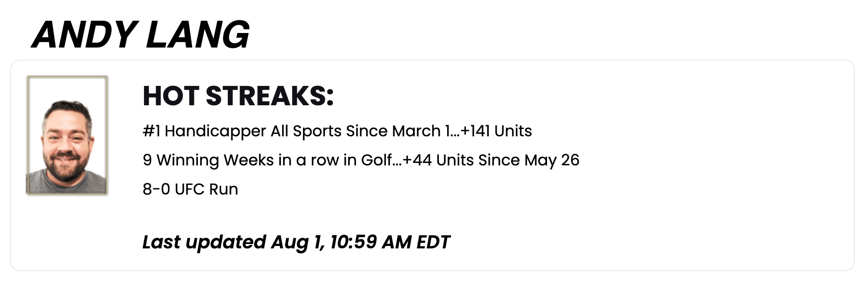This screenshot has width=868, height=294.
Task: Select the 10:59 AM EDT time text
Action: (390, 242)
